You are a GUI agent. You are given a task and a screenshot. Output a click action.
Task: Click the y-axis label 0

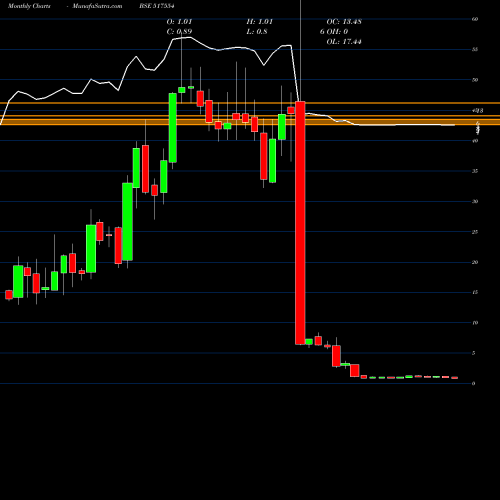[474, 383]
